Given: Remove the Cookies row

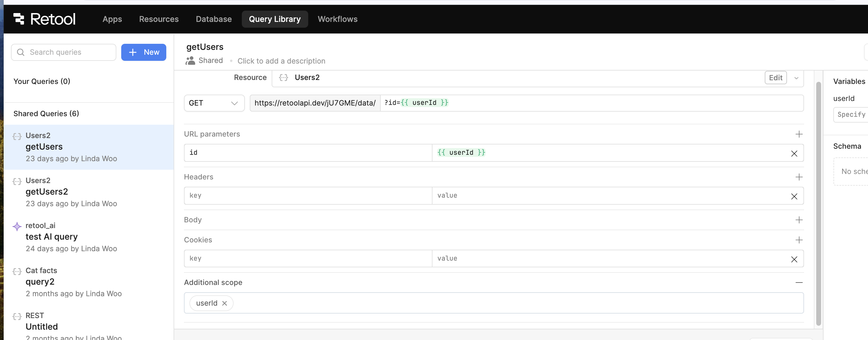Looking at the screenshot, I should (x=794, y=259).
